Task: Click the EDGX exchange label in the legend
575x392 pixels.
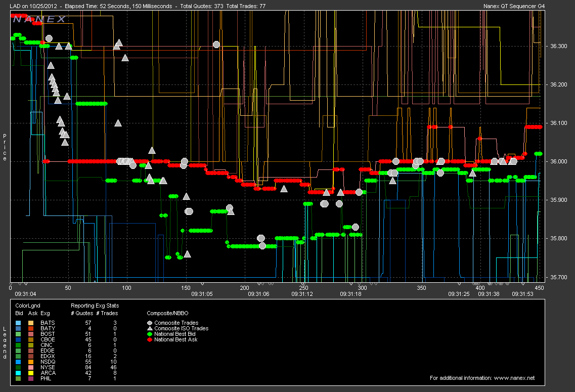Action: point(48,357)
